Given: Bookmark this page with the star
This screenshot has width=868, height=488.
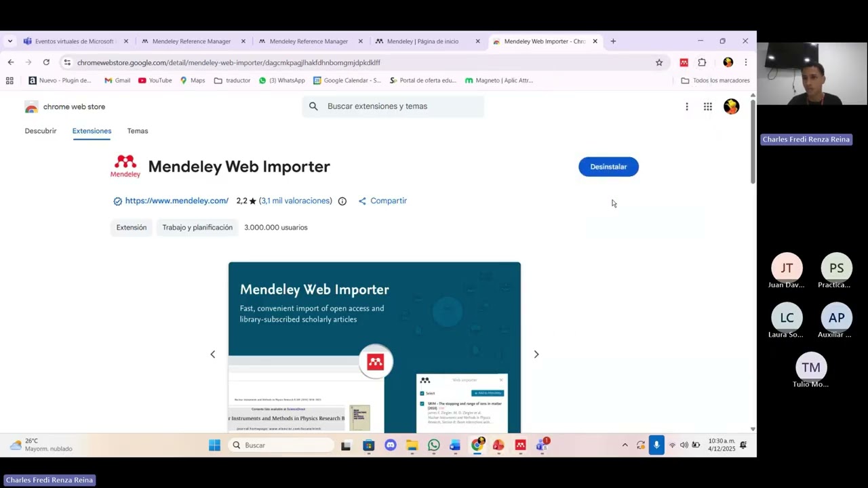Looking at the screenshot, I should [659, 62].
